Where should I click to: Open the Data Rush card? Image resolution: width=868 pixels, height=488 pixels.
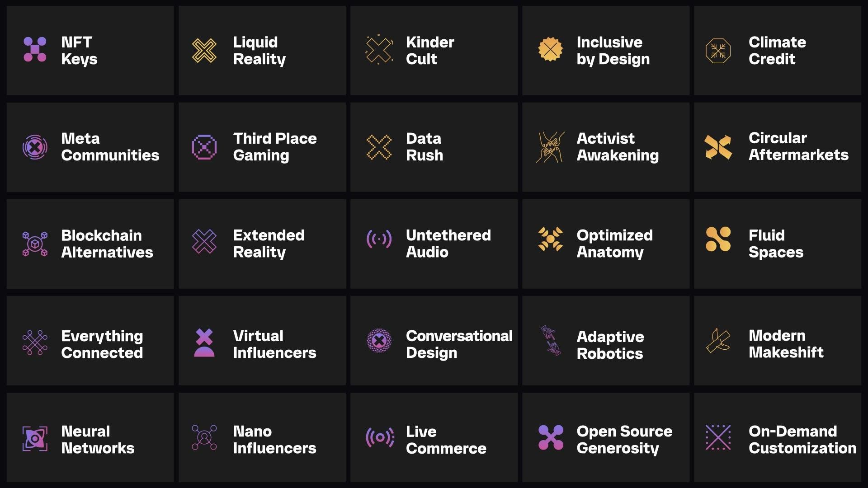(434, 147)
